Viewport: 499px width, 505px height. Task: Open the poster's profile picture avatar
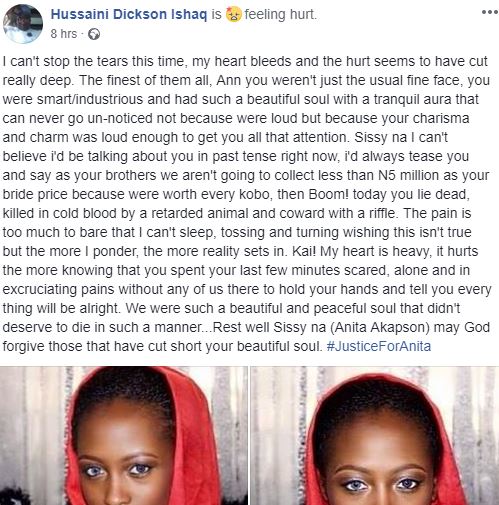[23, 24]
